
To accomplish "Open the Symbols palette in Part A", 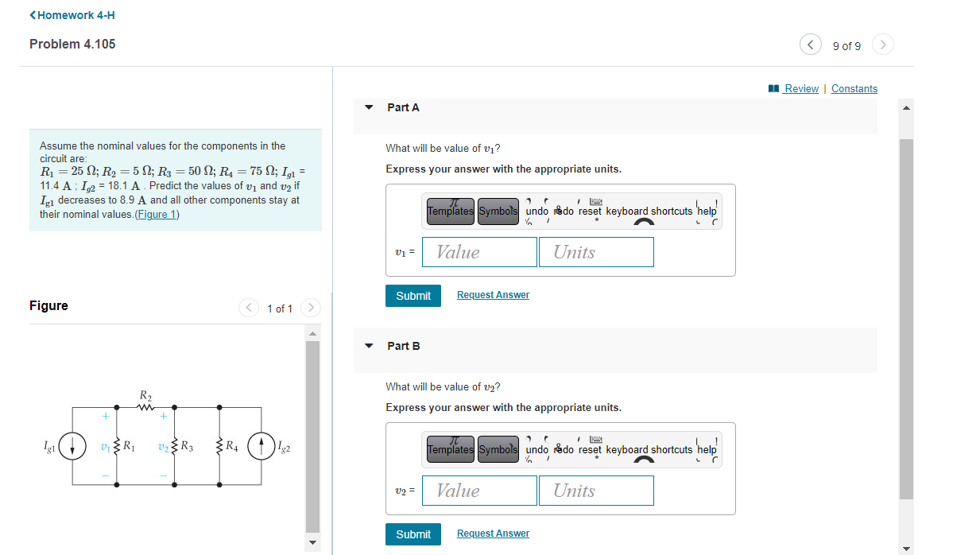I will coord(498,211).
